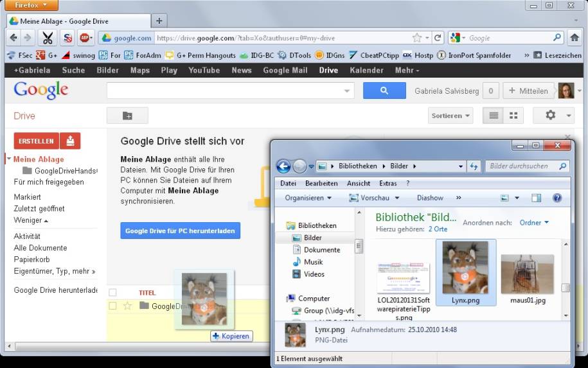Collapse the Weniger sidebar section
Viewport: 588px width, 368px height.
pos(31,220)
